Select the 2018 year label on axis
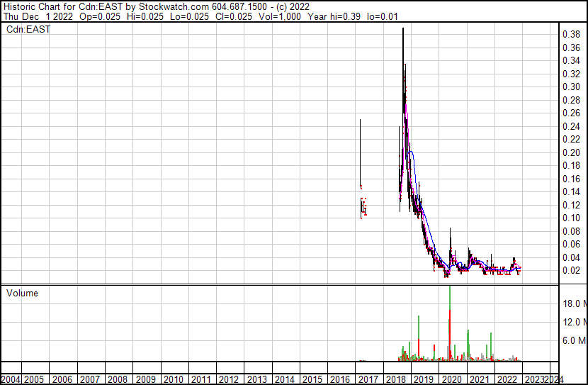588x385 pixels. 396,379
